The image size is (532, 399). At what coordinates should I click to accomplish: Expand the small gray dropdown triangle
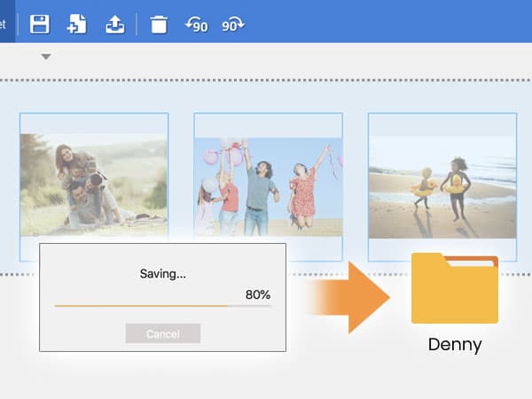click(46, 58)
